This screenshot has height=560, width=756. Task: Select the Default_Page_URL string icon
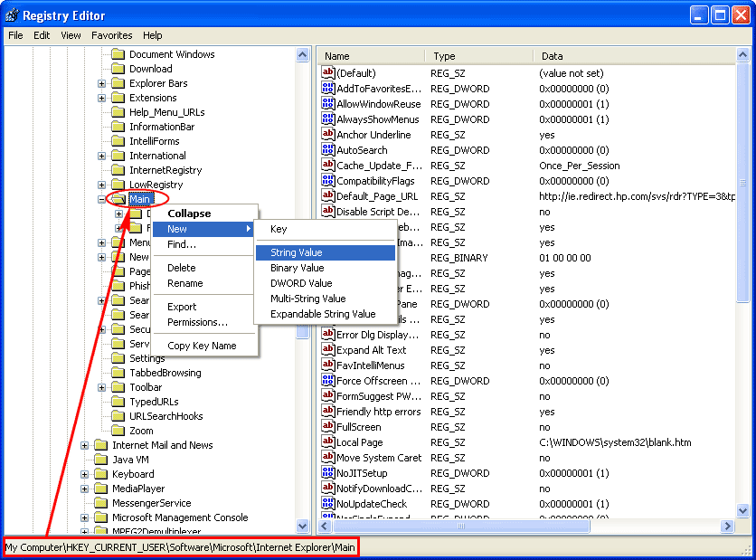pyautogui.click(x=328, y=196)
